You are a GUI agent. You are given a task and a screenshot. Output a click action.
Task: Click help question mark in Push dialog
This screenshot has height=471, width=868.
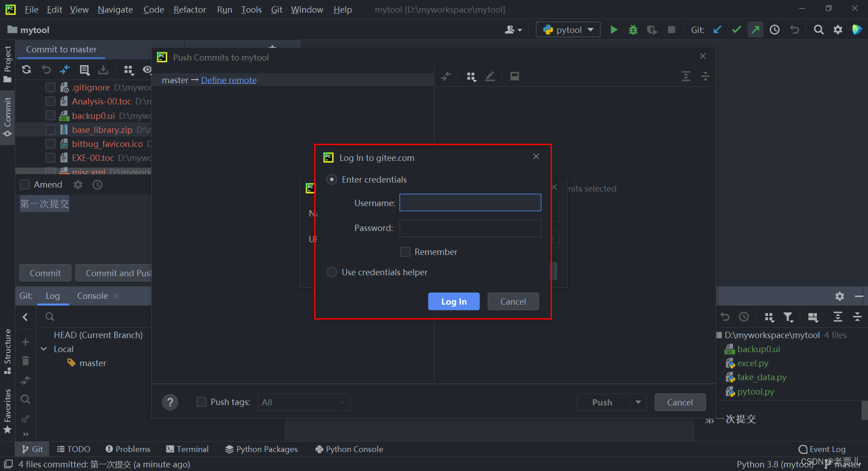coord(170,402)
